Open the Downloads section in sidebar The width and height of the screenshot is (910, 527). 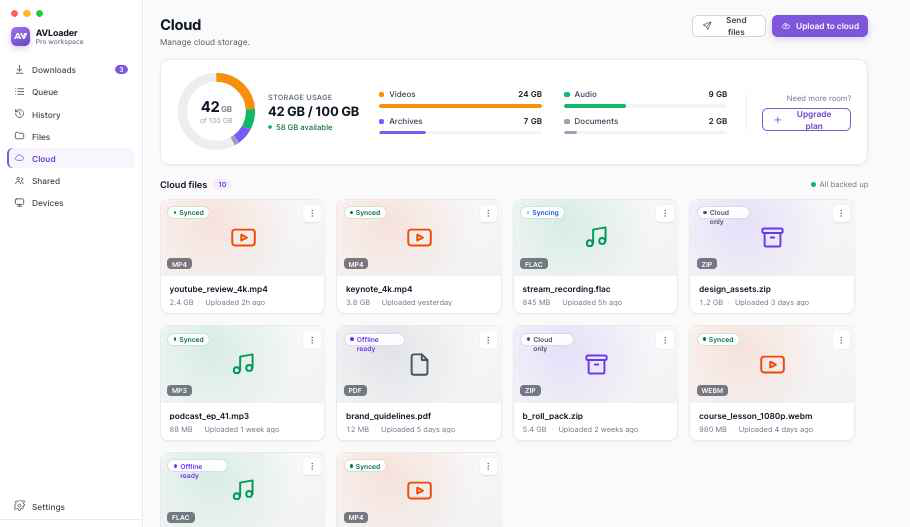(x=71, y=70)
